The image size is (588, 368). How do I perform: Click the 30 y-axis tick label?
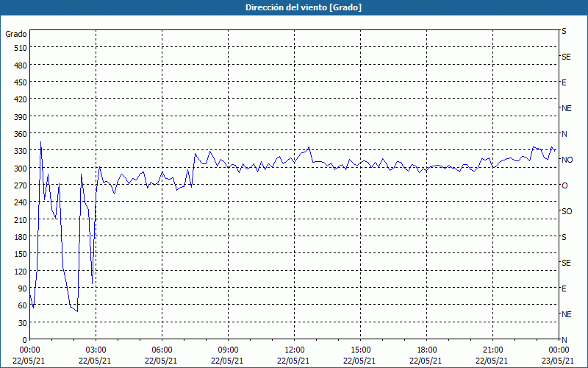pos(23,323)
